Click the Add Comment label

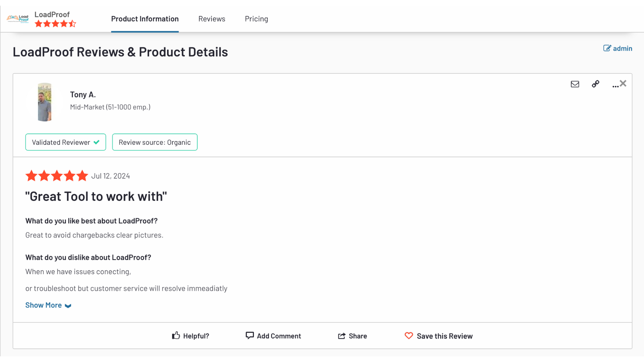(279, 336)
